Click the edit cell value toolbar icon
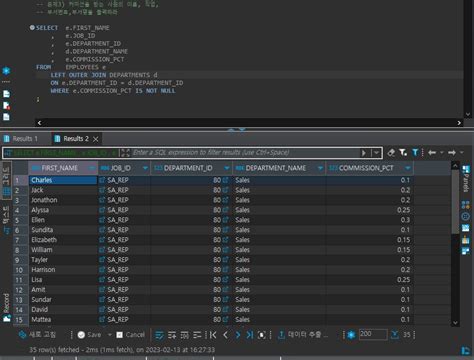This screenshot has width=474, height=360. (x=160, y=335)
